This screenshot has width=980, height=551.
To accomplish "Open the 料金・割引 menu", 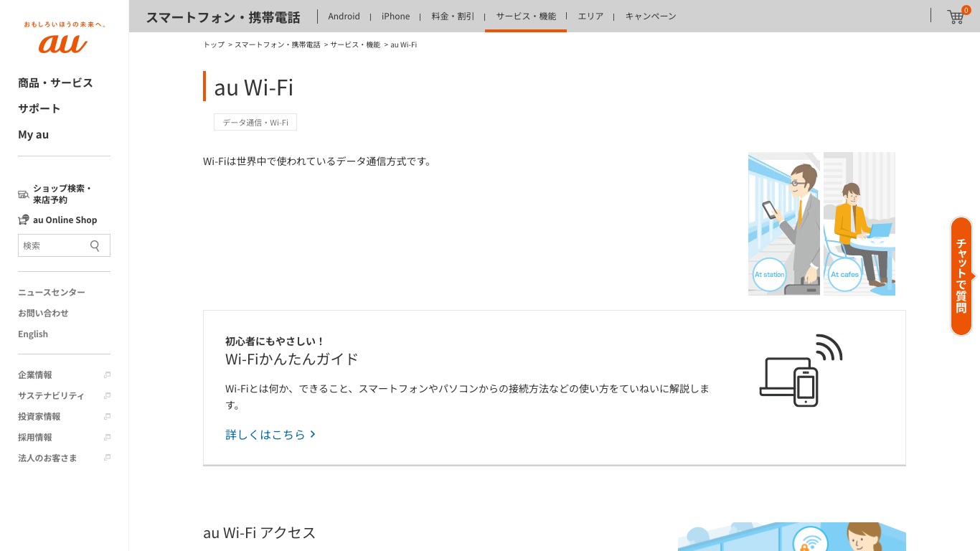I will (x=453, y=16).
